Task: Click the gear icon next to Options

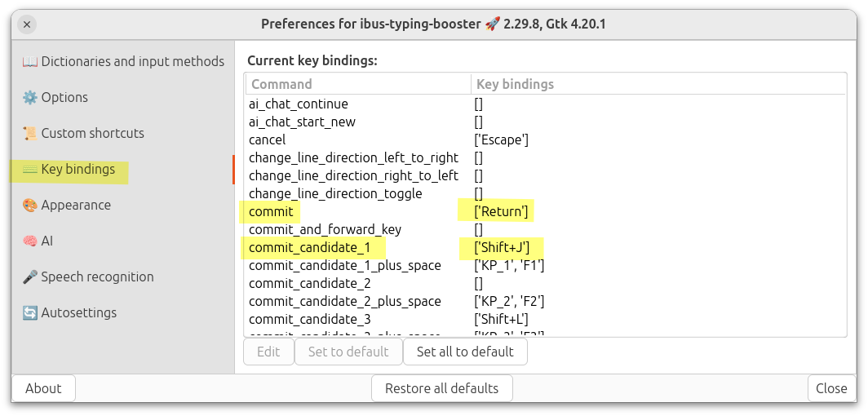Action: [x=30, y=98]
